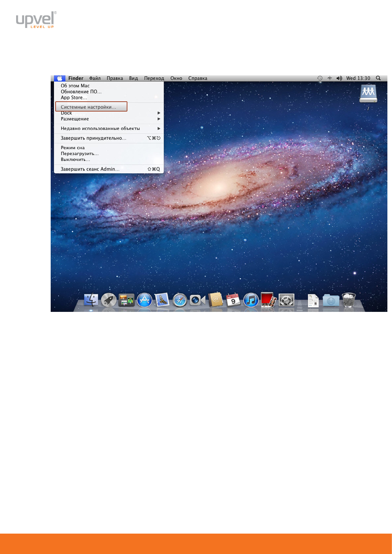Open the Time Machine menu bar icon
This screenshot has width=392, height=554.
point(320,78)
